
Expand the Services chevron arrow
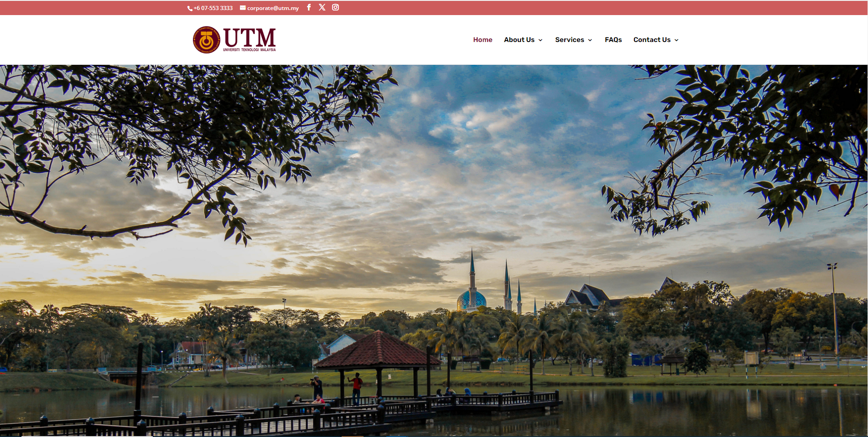point(590,40)
